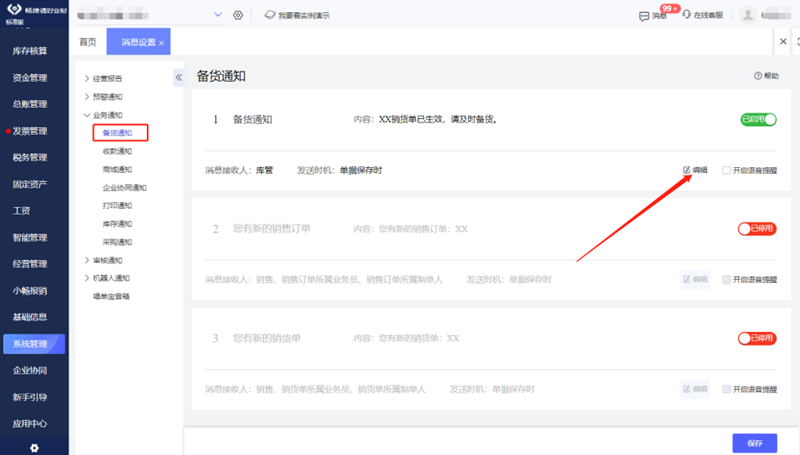Screen dimensions: 800x455
Task: Toggle 备货通知 enabled switch off
Action: click(x=758, y=119)
